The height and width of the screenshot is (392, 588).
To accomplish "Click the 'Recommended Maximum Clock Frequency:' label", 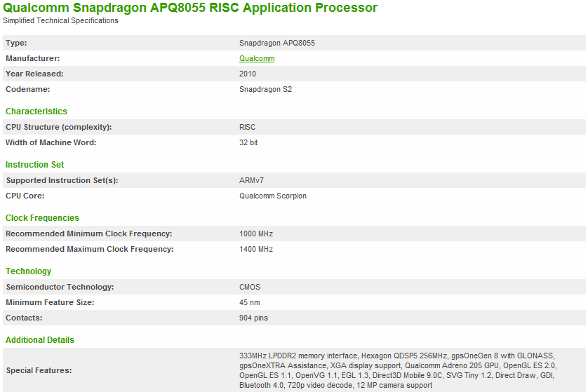I will [90, 249].
